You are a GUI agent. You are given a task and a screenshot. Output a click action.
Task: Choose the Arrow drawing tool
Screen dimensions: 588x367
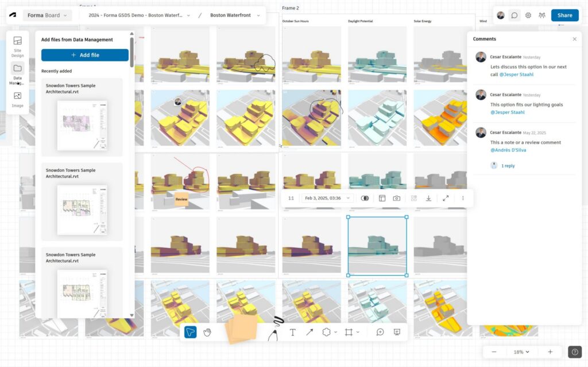point(310,333)
